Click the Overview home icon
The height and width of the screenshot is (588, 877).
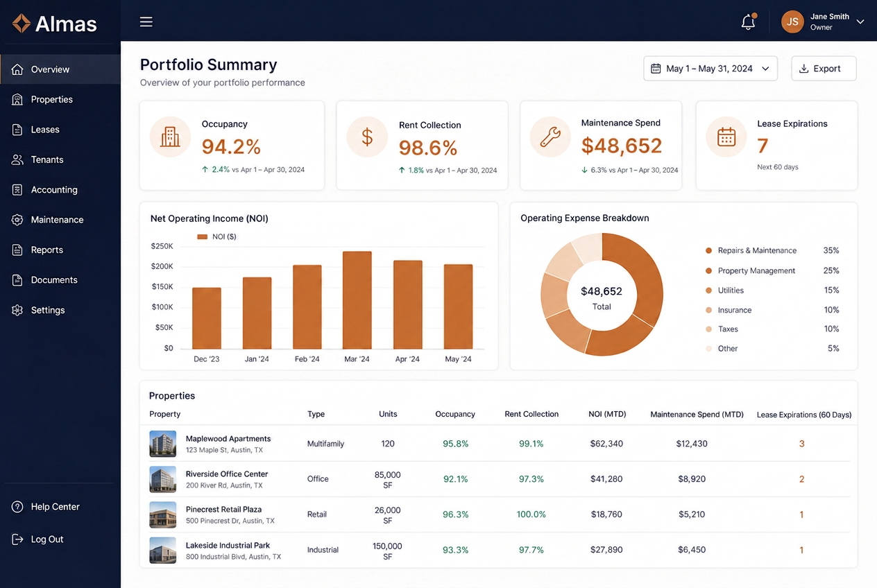pyautogui.click(x=17, y=69)
